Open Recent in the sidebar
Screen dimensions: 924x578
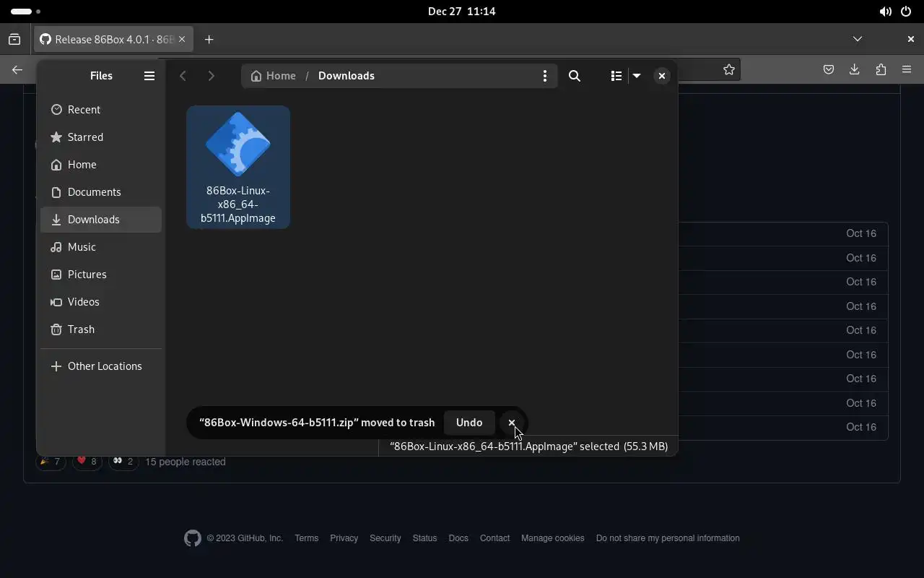point(101,110)
